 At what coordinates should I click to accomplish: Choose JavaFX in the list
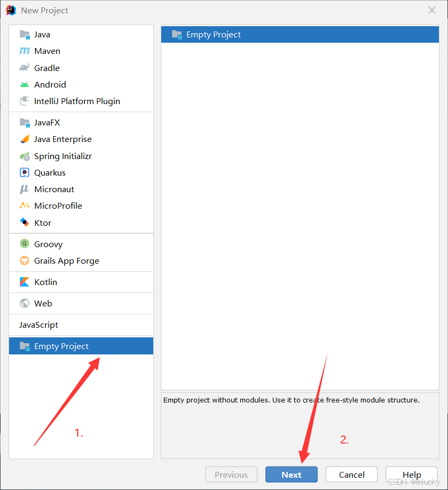[x=47, y=123]
